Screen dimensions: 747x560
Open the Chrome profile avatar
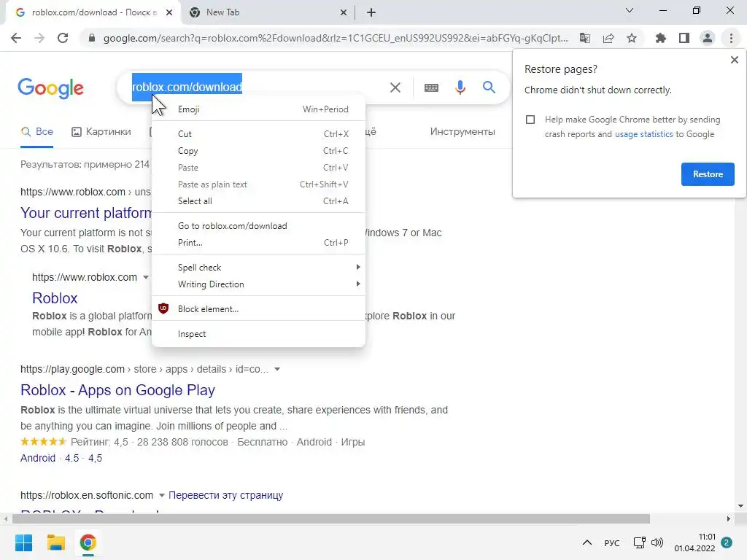708,38
